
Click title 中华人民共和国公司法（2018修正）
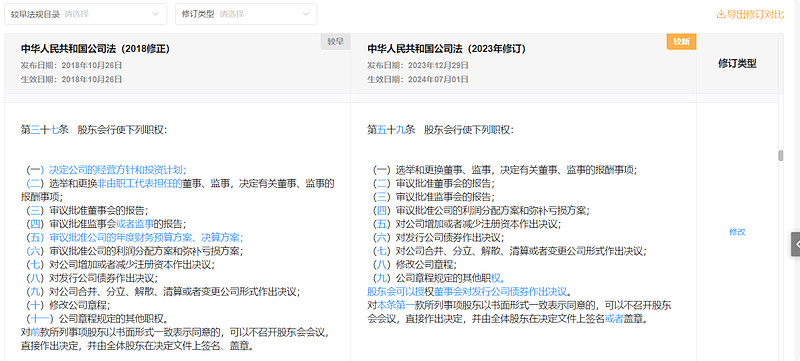[x=95, y=49]
